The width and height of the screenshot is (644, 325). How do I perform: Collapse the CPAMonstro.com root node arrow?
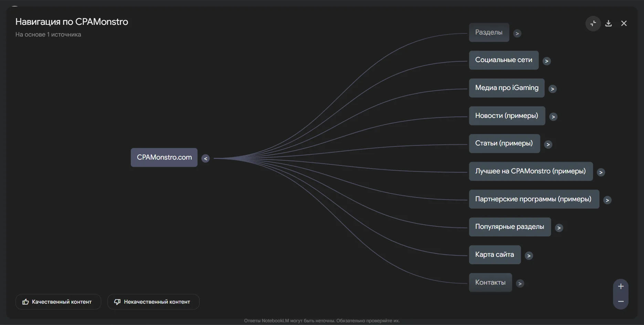[205, 159]
